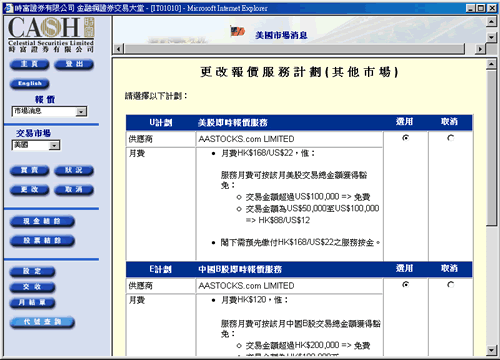Select 選用 radio for U計劃 US quotes

click(x=406, y=138)
